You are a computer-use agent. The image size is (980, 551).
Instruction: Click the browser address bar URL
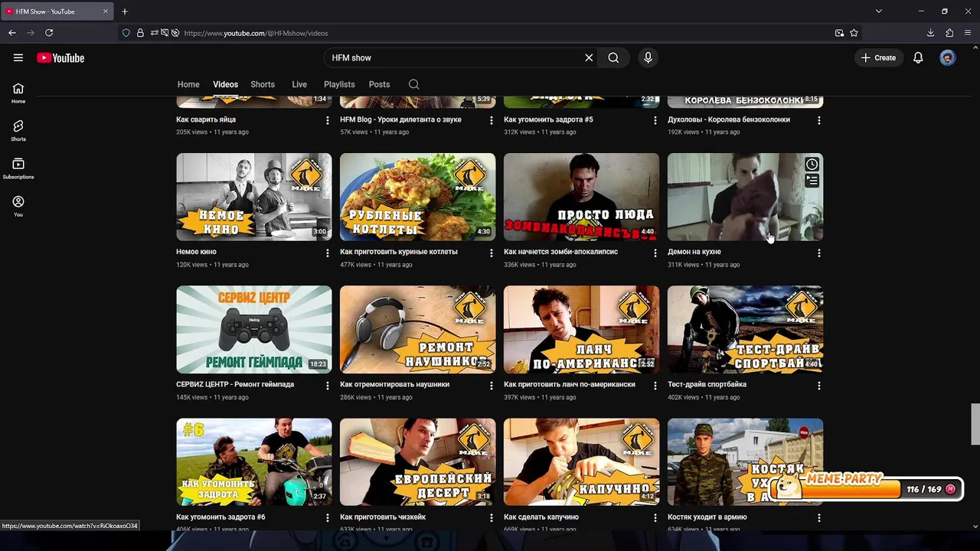(x=256, y=33)
